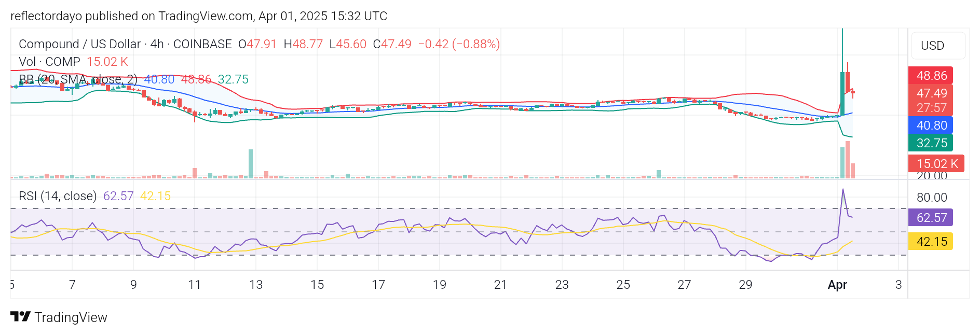The height and width of the screenshot is (335, 980).
Task: Click the 47.49 current price label
Action: tap(932, 93)
